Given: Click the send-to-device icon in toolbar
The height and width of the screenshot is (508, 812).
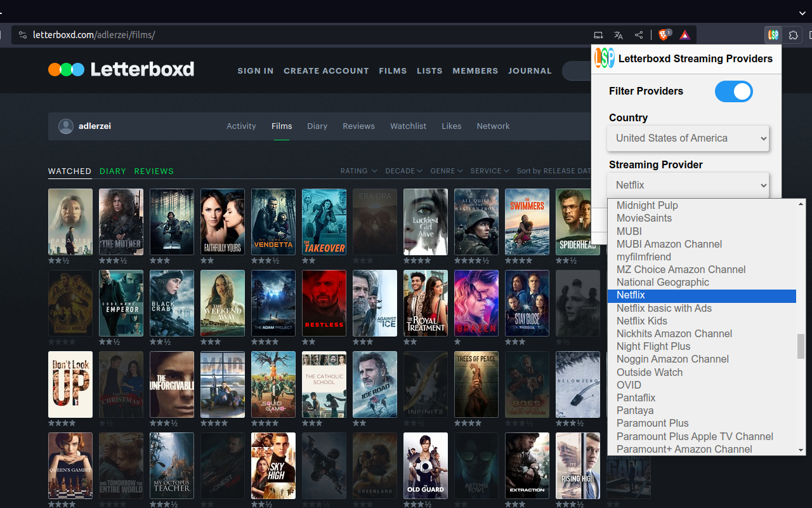Looking at the screenshot, I should pos(598,35).
